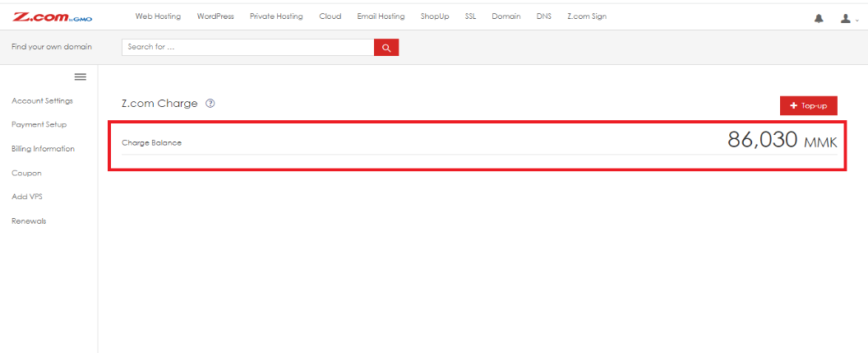Open WordPress menu item
The image size is (868, 353).
click(x=215, y=16)
